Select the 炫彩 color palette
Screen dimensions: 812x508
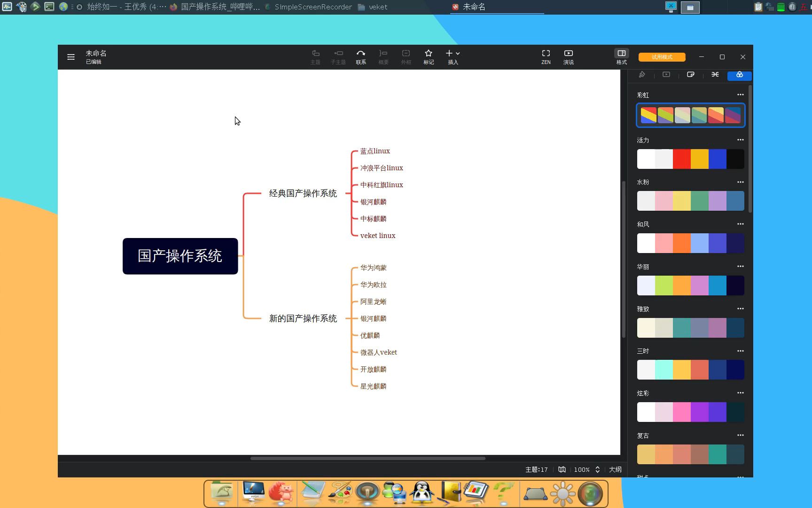pos(691,412)
